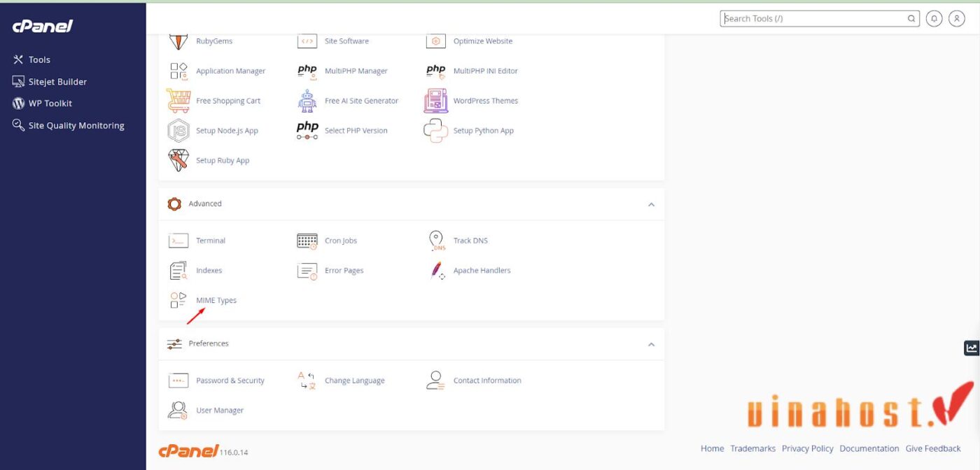Click the Select PHP Version link
The height and width of the screenshot is (470, 980).
(356, 131)
